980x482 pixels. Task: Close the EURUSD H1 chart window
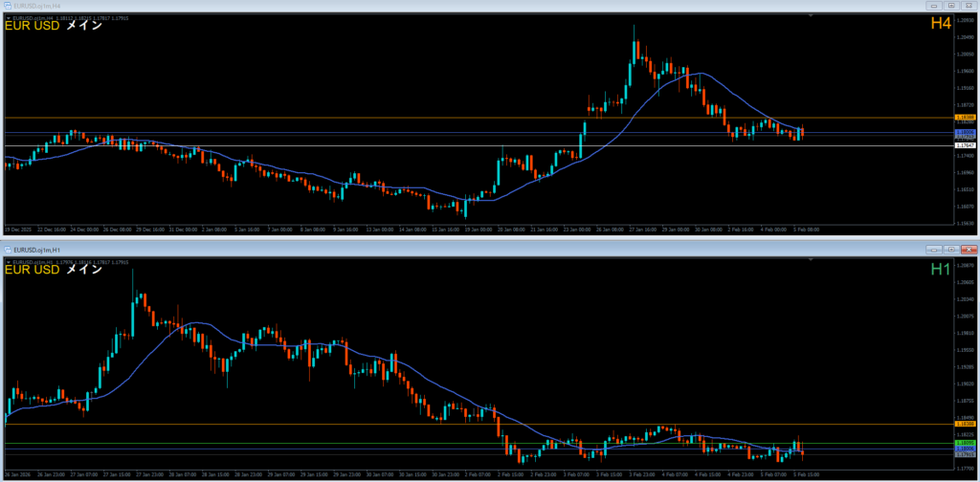[x=969, y=249]
